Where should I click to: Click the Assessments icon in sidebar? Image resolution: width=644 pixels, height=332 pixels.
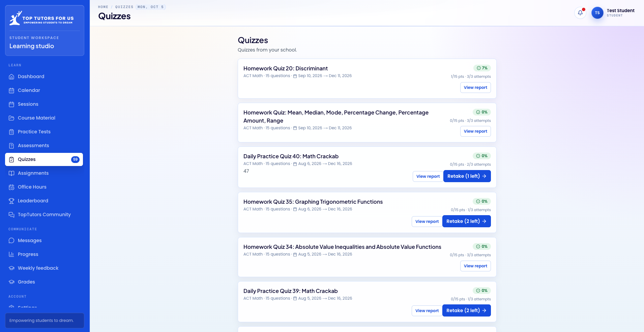coord(11,145)
